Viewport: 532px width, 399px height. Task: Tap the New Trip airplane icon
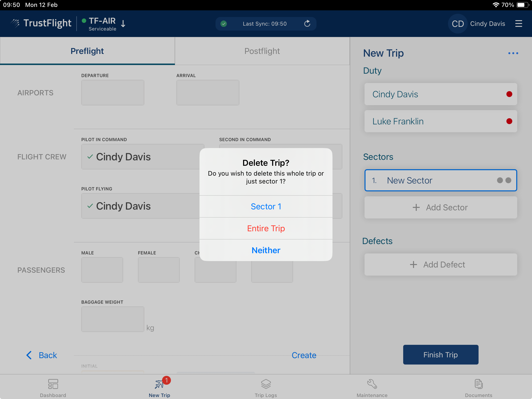(159, 384)
